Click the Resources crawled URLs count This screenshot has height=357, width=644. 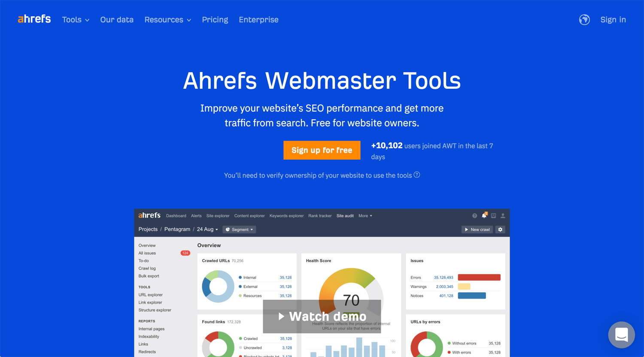(x=286, y=296)
